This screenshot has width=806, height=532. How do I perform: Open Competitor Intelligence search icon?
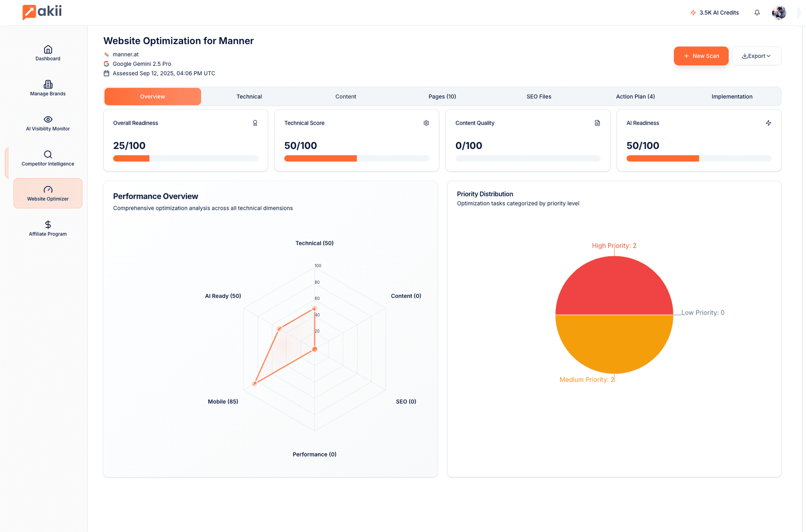tap(48, 154)
